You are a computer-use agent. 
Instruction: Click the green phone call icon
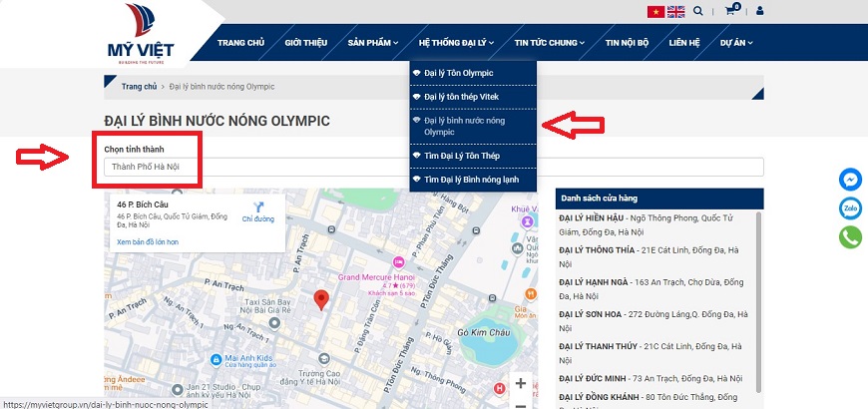tap(850, 237)
